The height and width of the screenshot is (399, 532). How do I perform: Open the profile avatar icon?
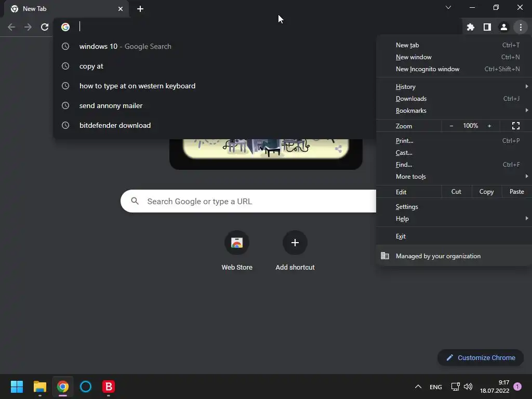tap(503, 27)
